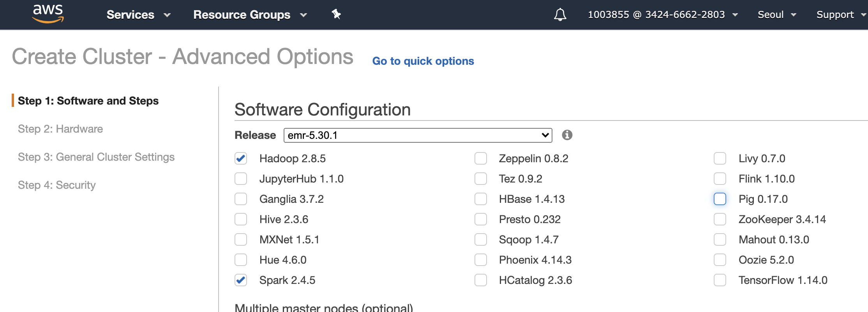The width and height of the screenshot is (868, 312).
Task: Enable the Hive 2.3.6 checkbox
Action: tap(241, 219)
